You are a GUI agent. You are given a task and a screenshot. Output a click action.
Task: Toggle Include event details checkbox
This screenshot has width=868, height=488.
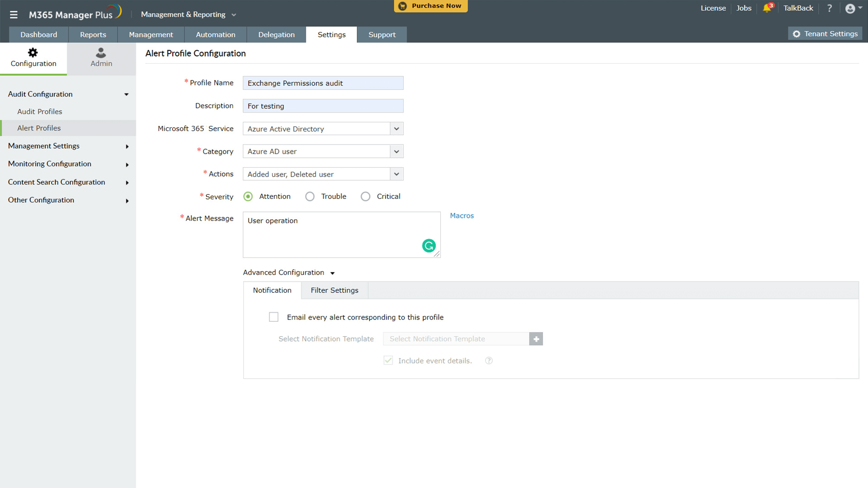pyautogui.click(x=388, y=361)
